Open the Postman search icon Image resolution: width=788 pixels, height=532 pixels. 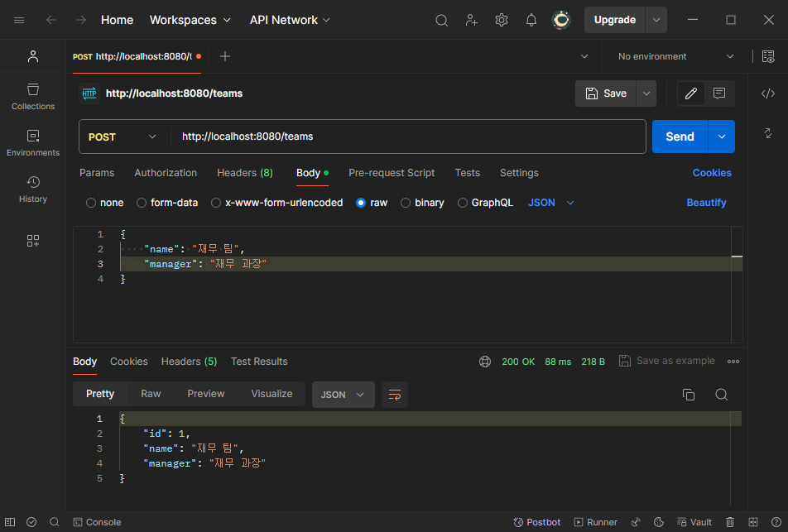[441, 20]
